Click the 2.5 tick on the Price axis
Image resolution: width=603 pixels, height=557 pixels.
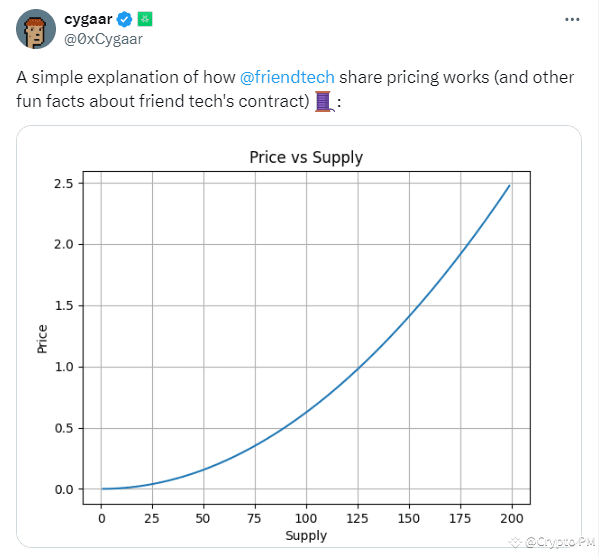(62, 183)
